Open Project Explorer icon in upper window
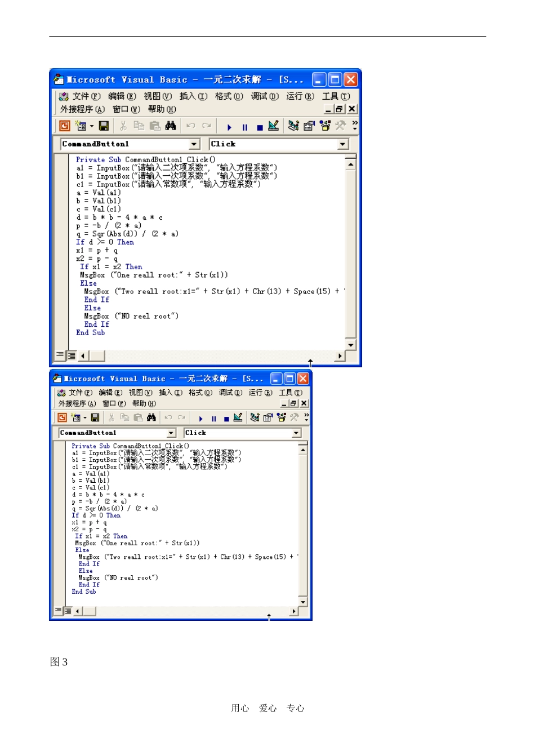Viewport: 535px width, 756px height. [x=293, y=126]
